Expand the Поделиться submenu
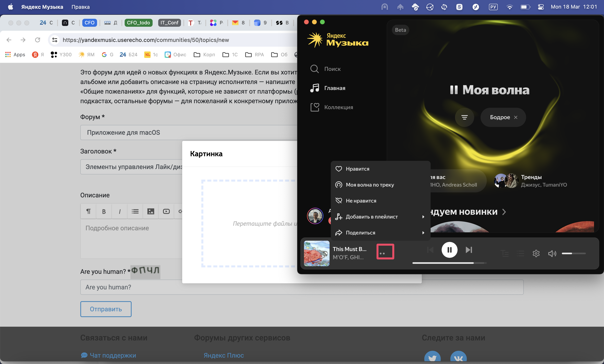The width and height of the screenshot is (604, 364). (x=380, y=232)
